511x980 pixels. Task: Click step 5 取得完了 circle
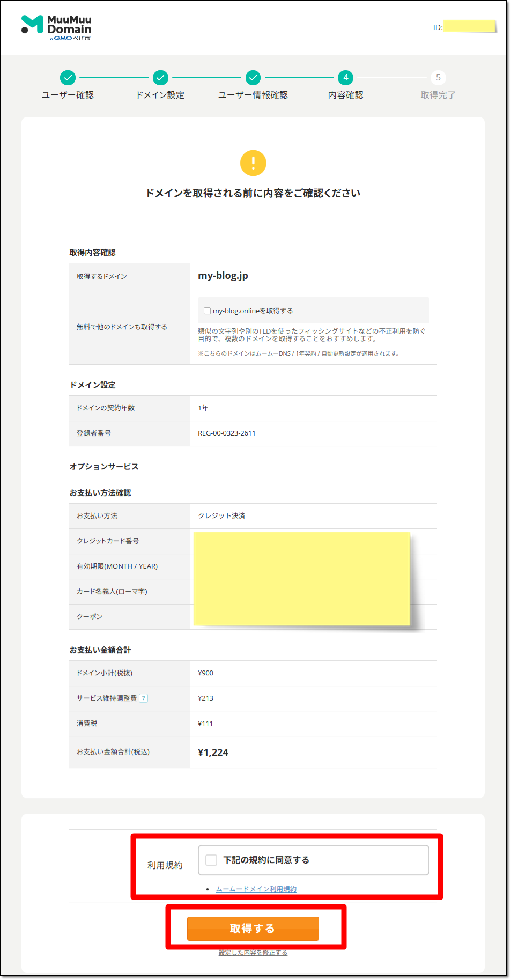point(438,78)
